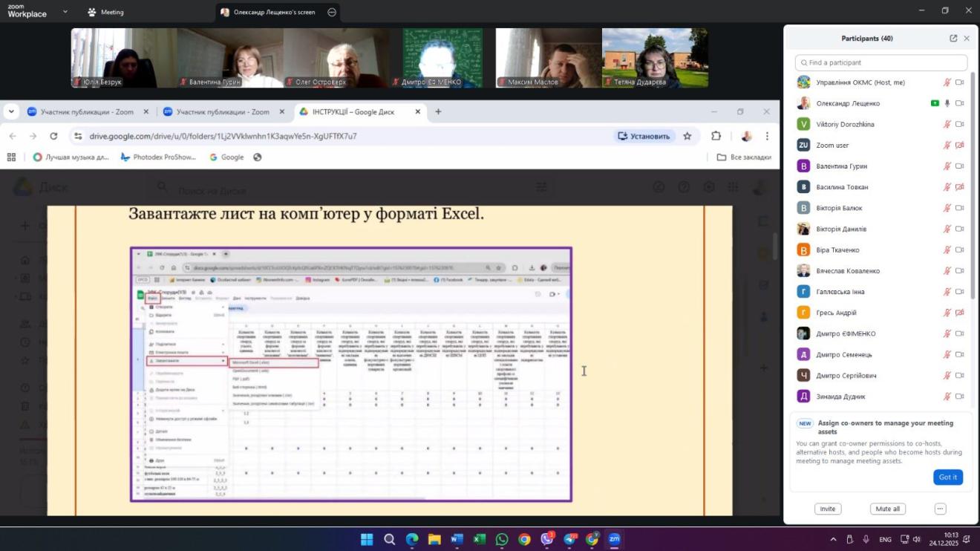Bookmark this page with the star icon
Screen dimensions: 980x551
point(687,136)
